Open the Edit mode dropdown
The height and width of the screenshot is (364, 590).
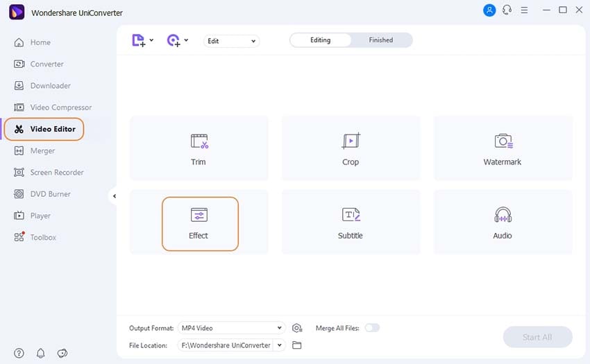point(231,41)
